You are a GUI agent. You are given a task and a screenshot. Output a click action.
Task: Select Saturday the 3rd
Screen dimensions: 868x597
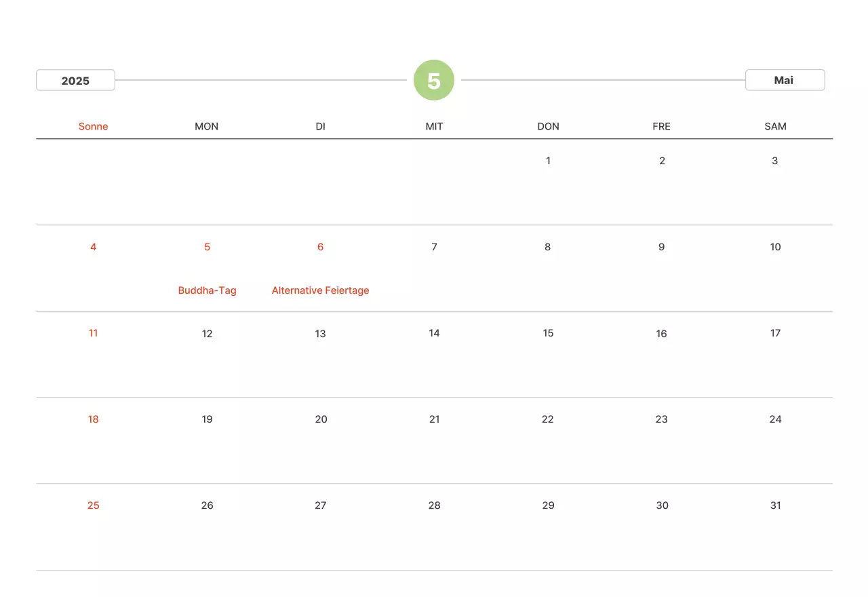pyautogui.click(x=775, y=161)
